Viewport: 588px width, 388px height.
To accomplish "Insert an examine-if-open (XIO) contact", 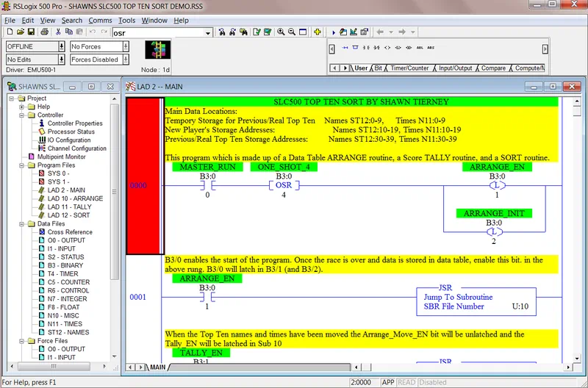I will click(377, 48).
